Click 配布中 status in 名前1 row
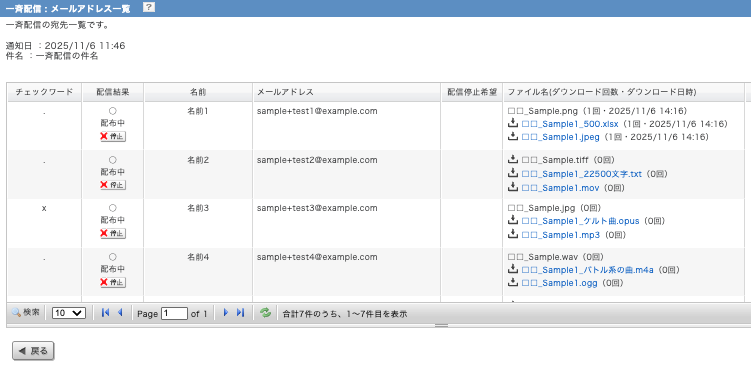 tap(113, 123)
